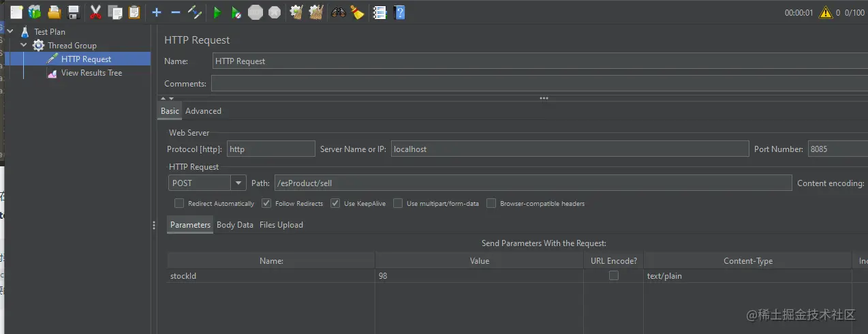The image size is (868, 334).
Task: Click the yellow warning triangle icon
Action: (826, 12)
